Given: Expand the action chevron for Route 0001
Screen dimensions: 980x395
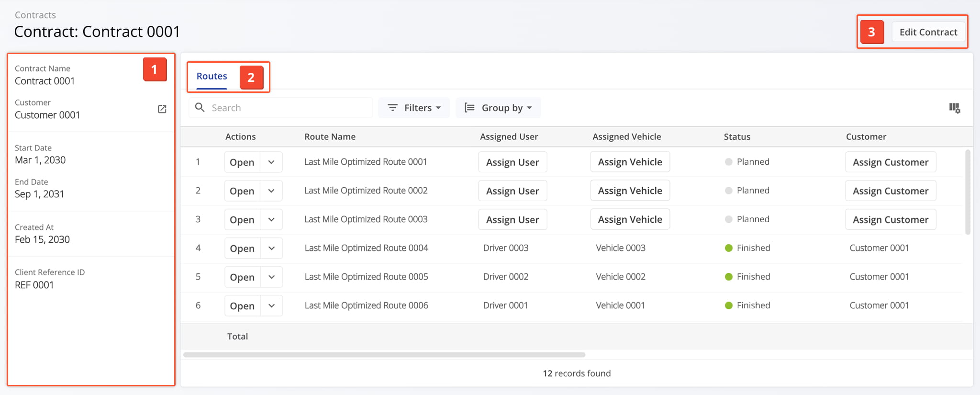Looking at the screenshot, I should (x=271, y=162).
